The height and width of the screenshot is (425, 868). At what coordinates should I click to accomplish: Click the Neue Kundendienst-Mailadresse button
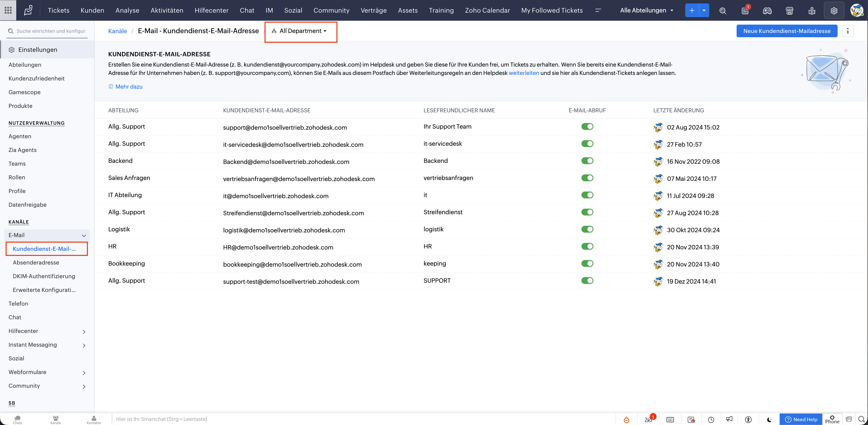786,31
